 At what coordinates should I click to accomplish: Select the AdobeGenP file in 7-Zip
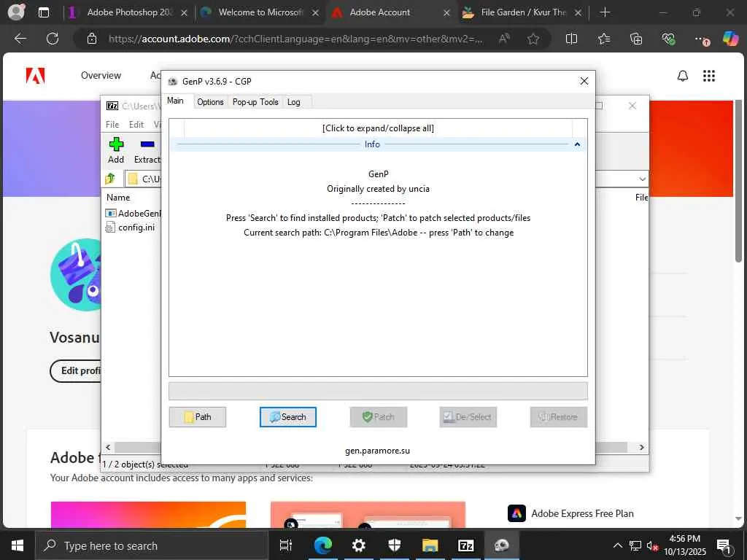coord(133,214)
